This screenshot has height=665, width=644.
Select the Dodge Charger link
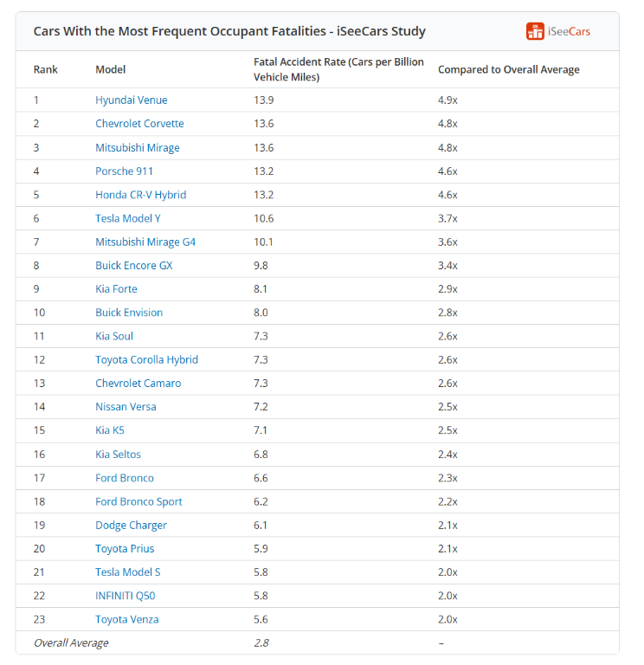[x=131, y=525]
